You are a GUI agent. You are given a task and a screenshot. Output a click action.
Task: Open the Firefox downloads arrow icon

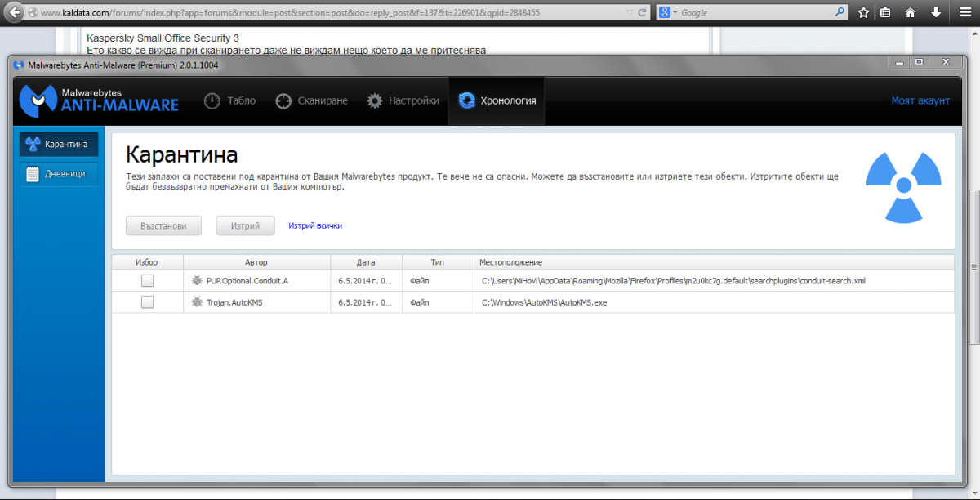pos(937,13)
